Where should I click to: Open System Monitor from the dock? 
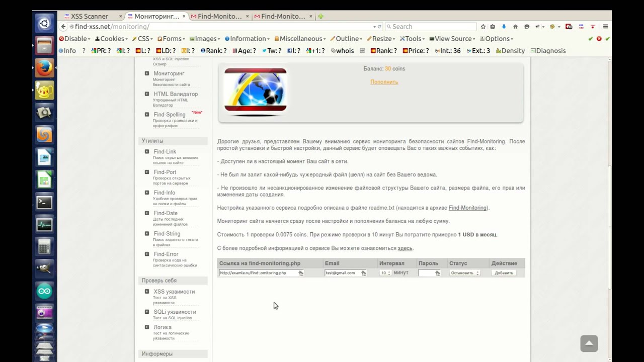click(44, 224)
